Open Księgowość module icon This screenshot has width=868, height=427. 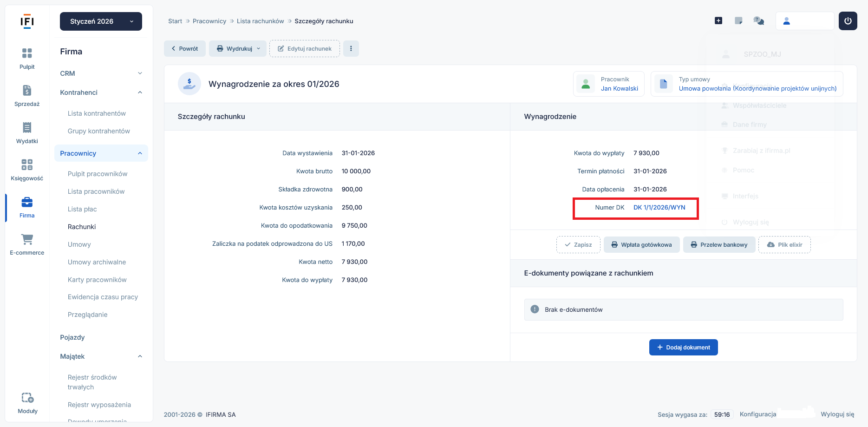[x=27, y=165]
